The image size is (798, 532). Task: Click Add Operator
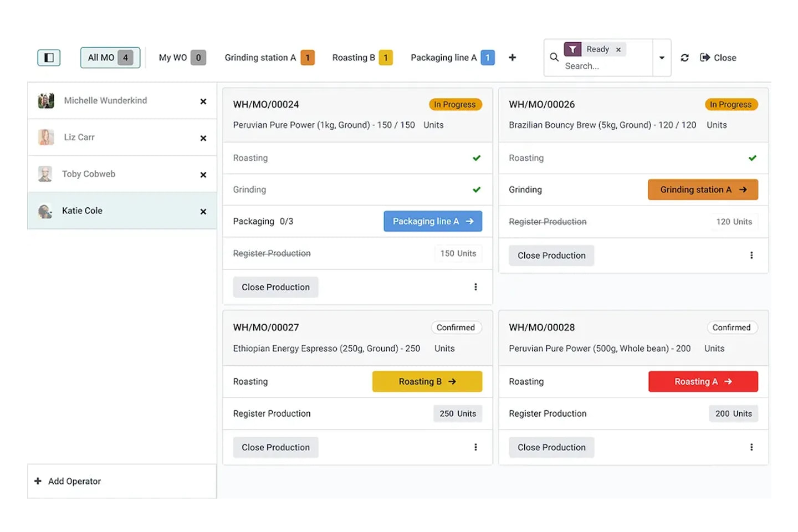(68, 481)
